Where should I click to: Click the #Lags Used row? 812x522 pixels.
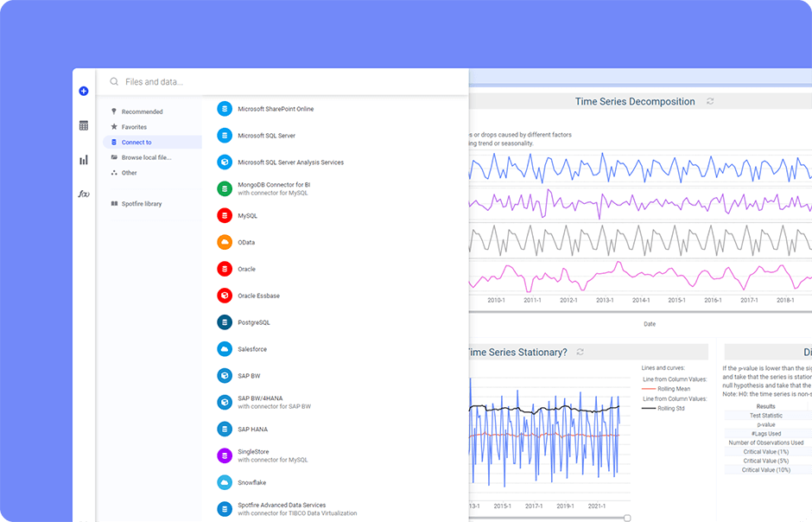tap(766, 434)
